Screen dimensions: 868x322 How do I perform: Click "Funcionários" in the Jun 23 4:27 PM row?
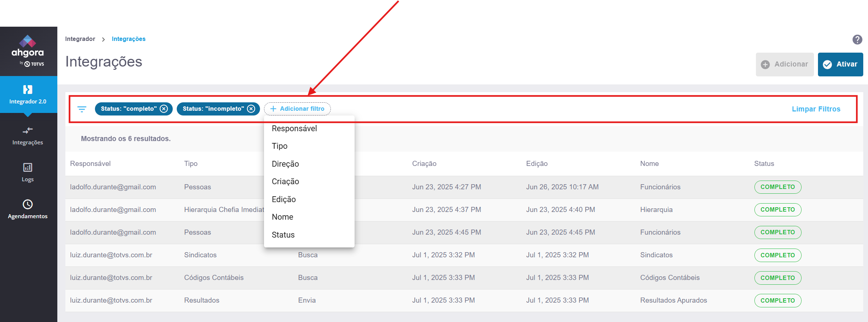[x=660, y=187]
